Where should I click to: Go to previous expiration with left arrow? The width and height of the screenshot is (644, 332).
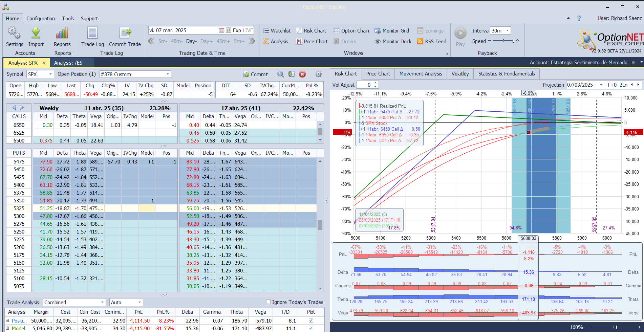click(x=14, y=108)
